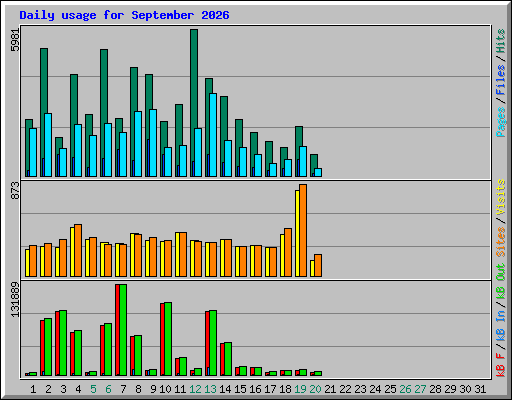The image size is (512, 400).
Task: Click the 'kB Out' legend label
Action: tap(501, 281)
